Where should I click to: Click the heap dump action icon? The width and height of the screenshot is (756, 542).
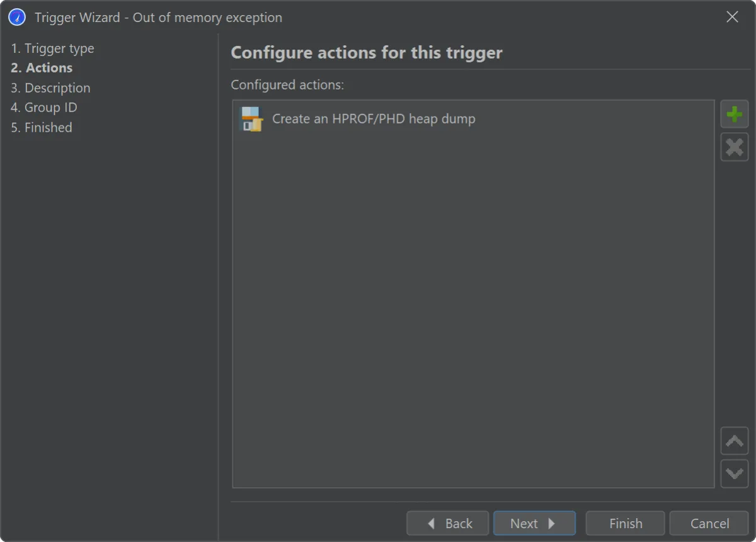click(x=252, y=119)
